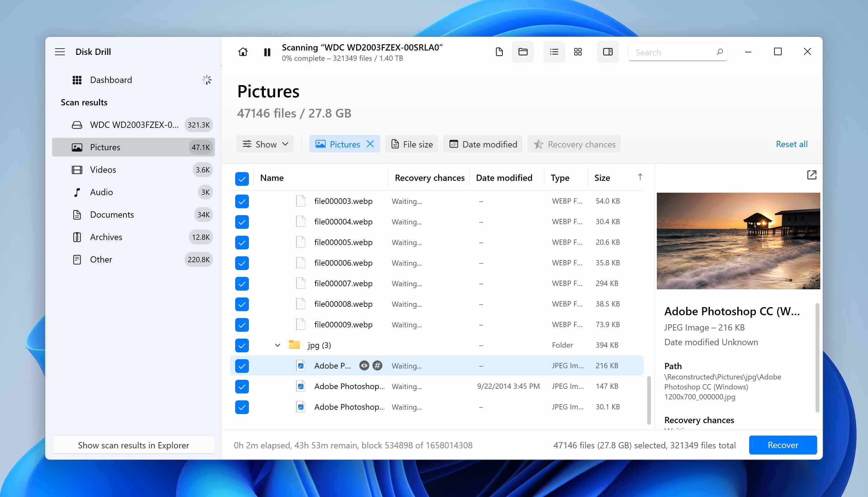Click the grid view icon

point(578,52)
